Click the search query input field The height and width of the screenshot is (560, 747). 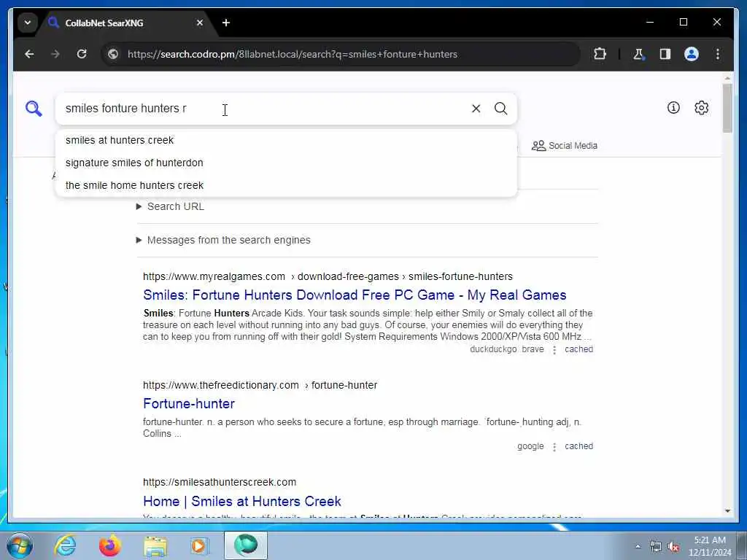[x=264, y=109]
